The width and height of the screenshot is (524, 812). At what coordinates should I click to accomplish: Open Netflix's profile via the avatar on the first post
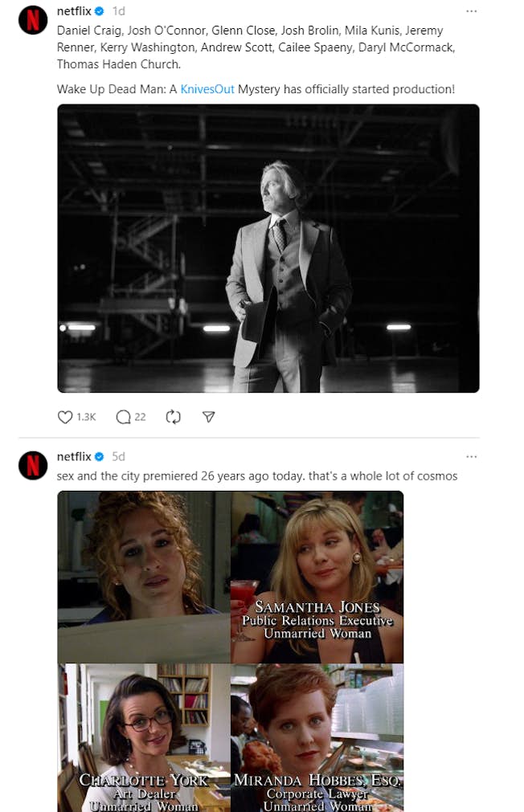32,20
